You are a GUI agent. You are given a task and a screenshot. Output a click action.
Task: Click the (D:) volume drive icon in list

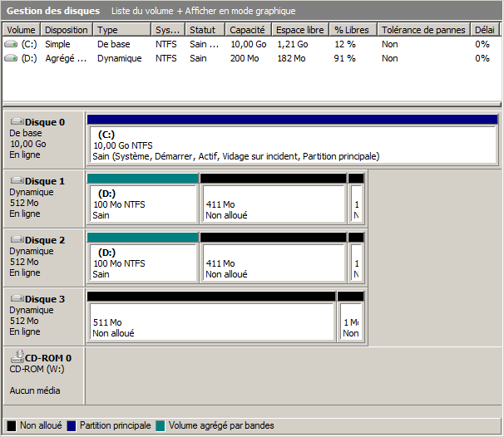(x=11, y=58)
